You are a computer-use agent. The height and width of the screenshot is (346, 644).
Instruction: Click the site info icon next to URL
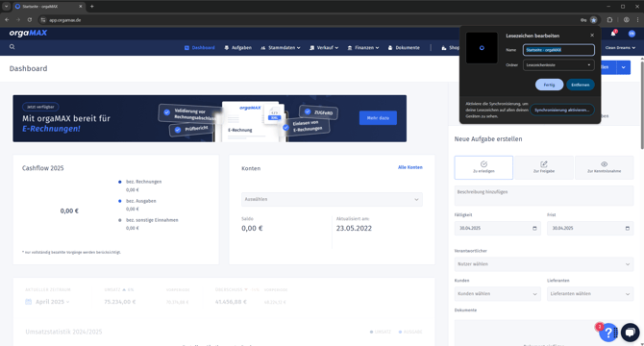[x=43, y=19]
